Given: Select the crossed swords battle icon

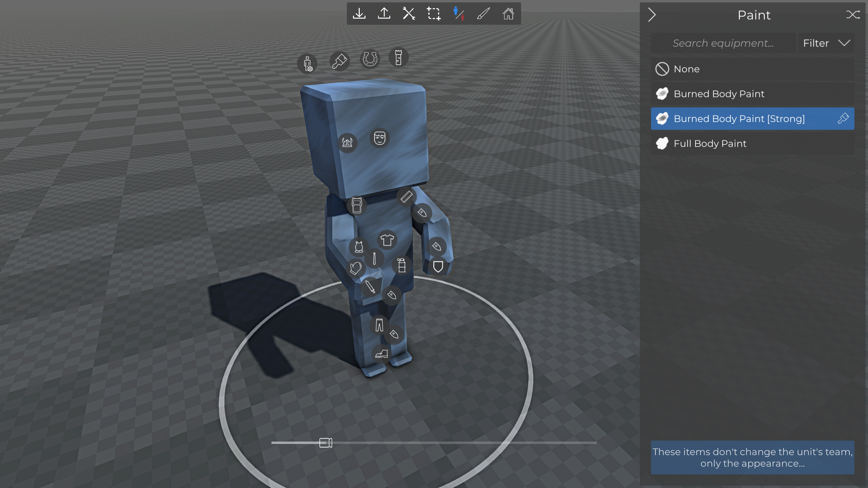Looking at the screenshot, I should click(409, 14).
